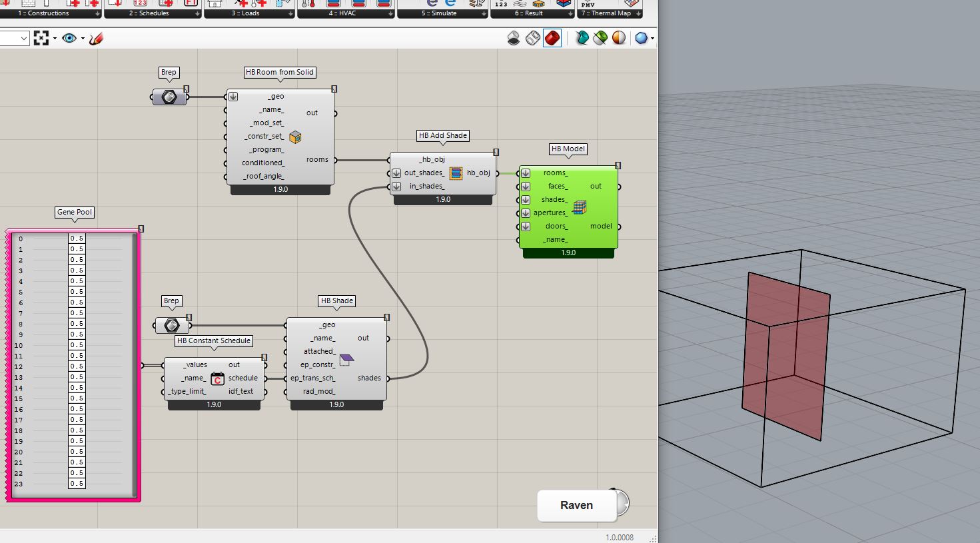Click the teal document preview settings icon
980x543 pixels.
click(x=582, y=39)
